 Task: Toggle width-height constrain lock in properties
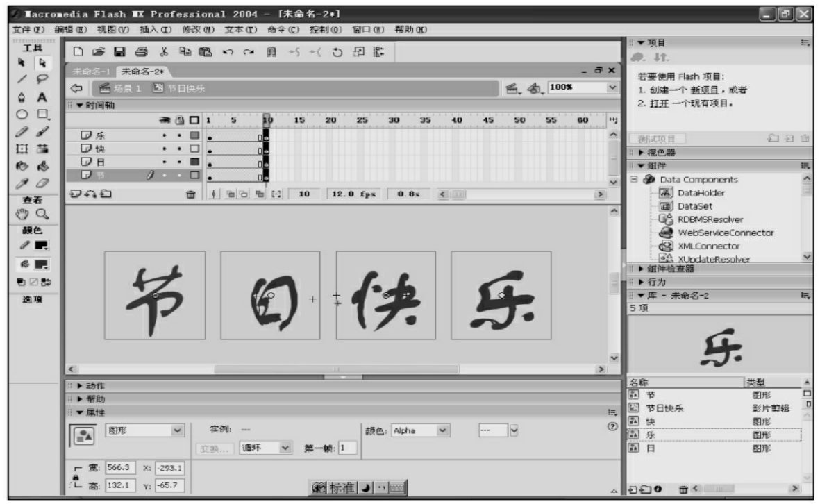coord(76,478)
